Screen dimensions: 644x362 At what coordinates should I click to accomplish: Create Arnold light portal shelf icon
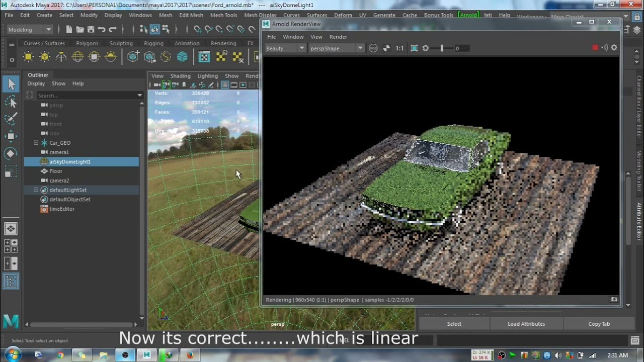[x=94, y=57]
